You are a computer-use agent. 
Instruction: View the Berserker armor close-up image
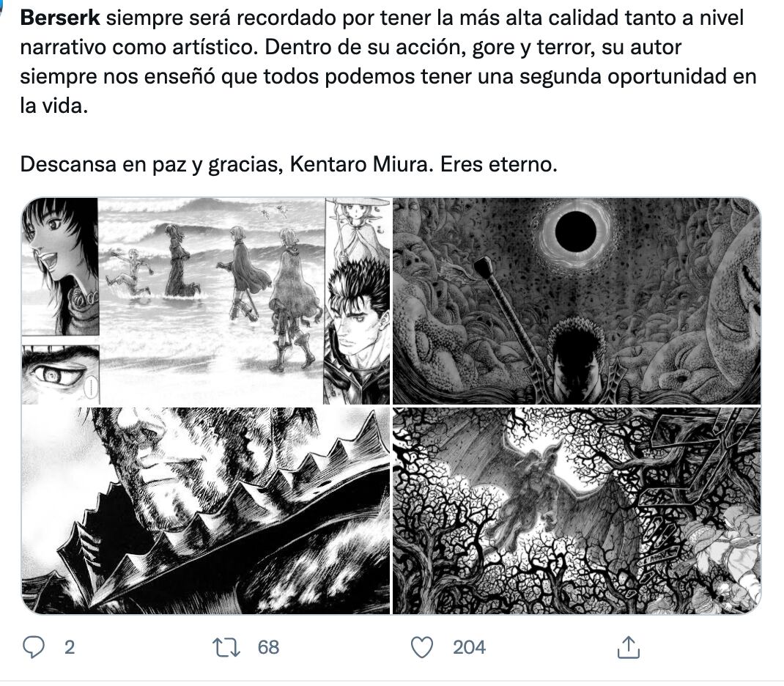205,509
